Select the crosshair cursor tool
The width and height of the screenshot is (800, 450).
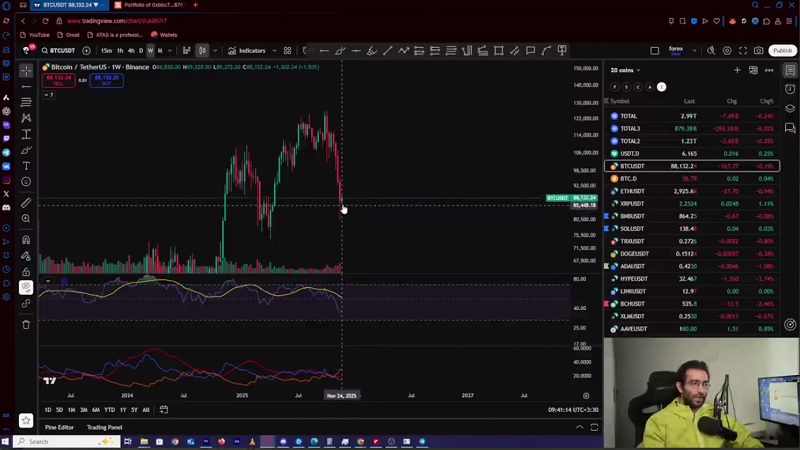26,70
